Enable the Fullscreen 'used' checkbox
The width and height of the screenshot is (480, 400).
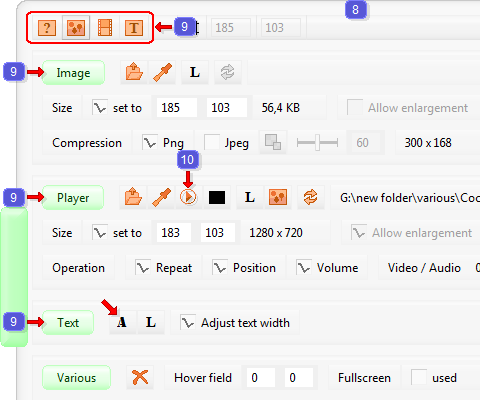tap(419, 377)
